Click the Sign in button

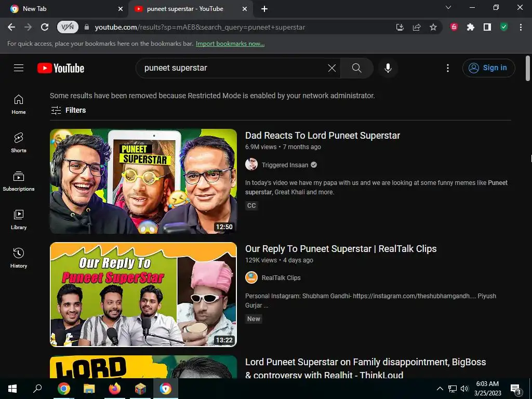click(x=488, y=68)
